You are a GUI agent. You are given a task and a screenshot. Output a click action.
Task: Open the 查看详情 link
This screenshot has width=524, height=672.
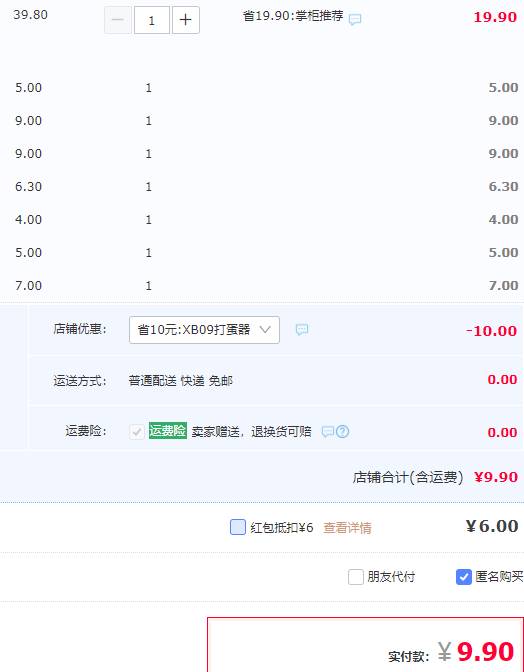(347, 528)
